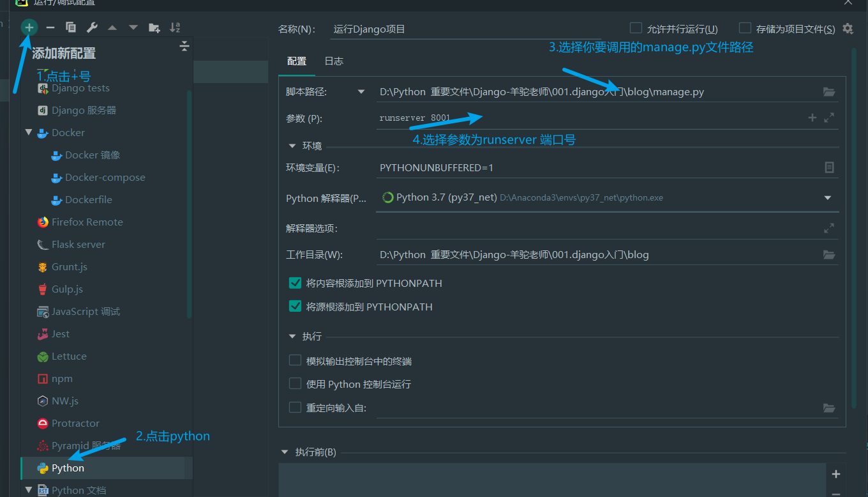Sort configurations alphabetically with the a-z icon
Screen dimensions: 868x497
coord(175,27)
